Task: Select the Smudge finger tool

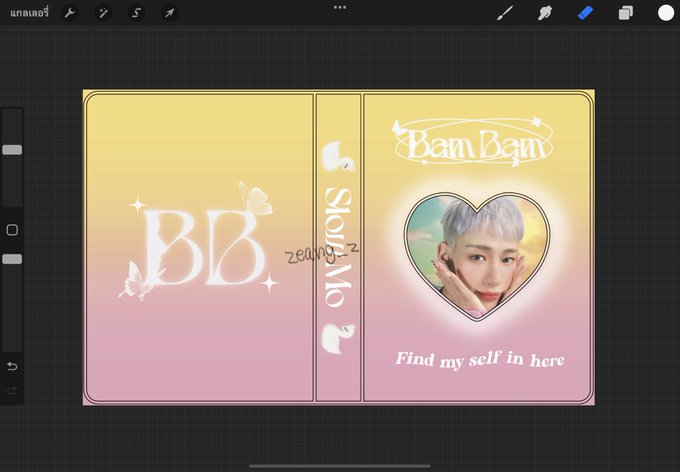Action: 545,13
